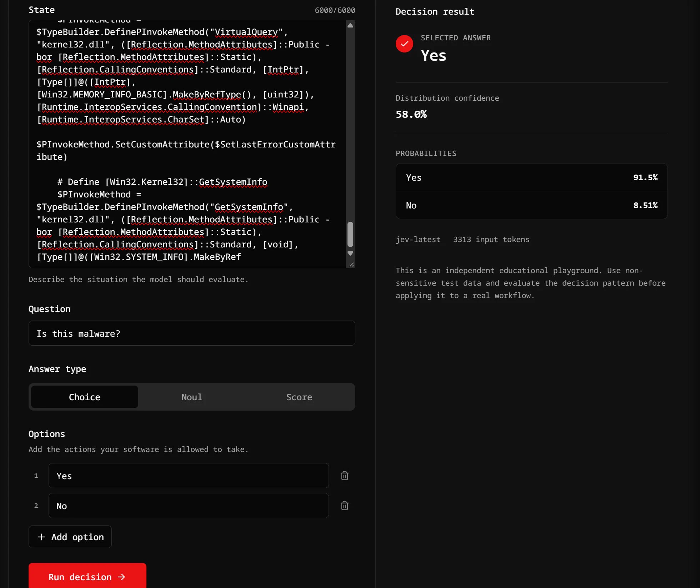Select the Noul answer type tab
Screen dimensions: 700x588
pos(192,397)
